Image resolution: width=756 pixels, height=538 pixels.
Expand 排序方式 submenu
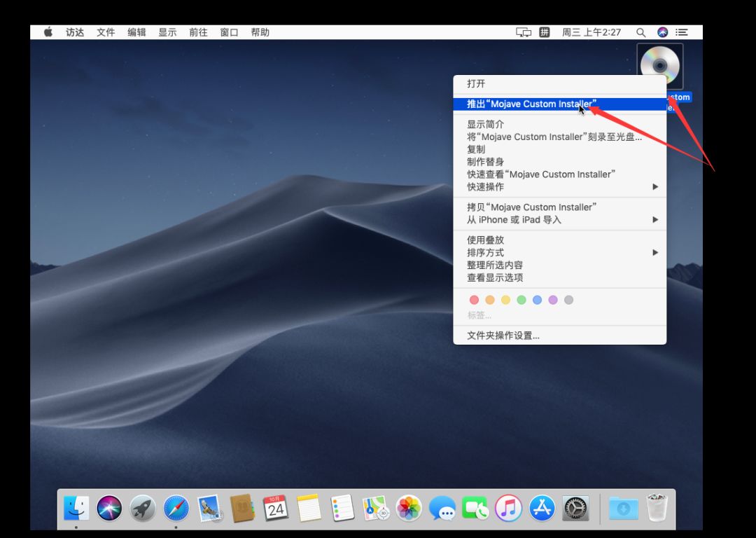[x=560, y=252]
